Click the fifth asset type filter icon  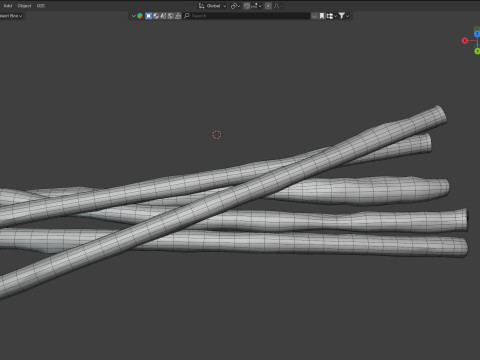tap(178, 16)
